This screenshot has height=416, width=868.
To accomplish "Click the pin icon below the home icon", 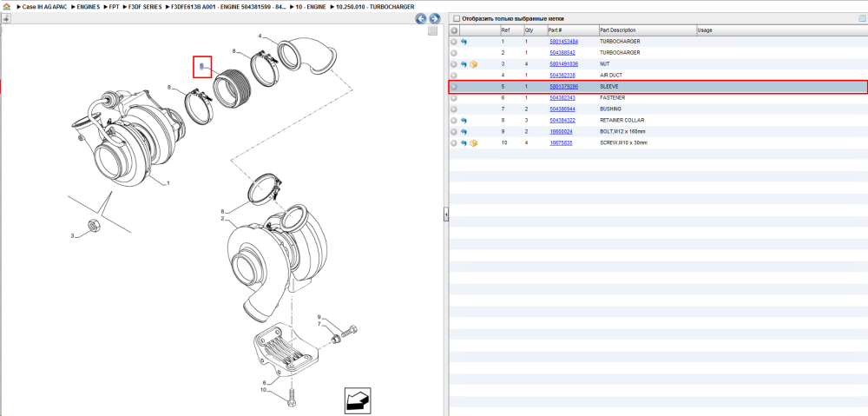I will pyautogui.click(x=7, y=19).
